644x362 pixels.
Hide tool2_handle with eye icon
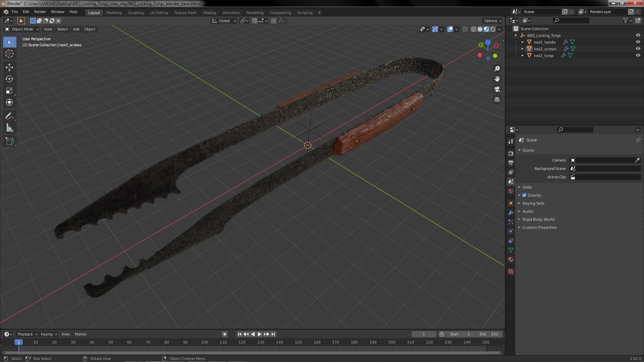(x=638, y=42)
